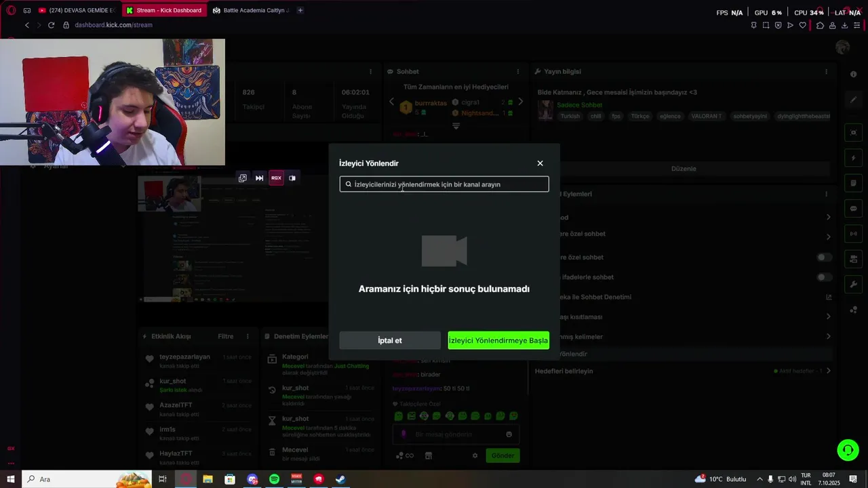Screen dimensions: 868x488
Task: Expand Hedefleri belirleyin row
Action: [682, 371]
